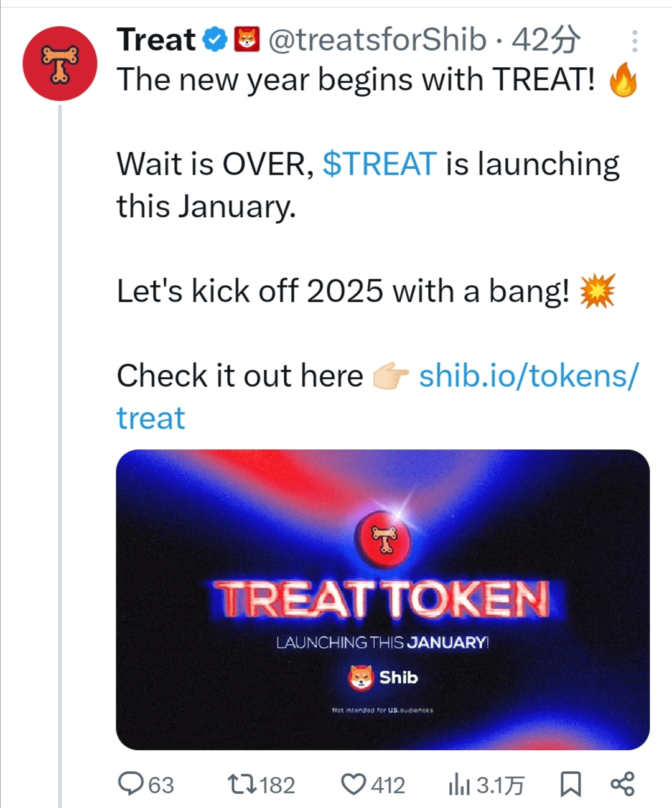Click the 412 likes count
672x808 pixels.
[x=388, y=785]
